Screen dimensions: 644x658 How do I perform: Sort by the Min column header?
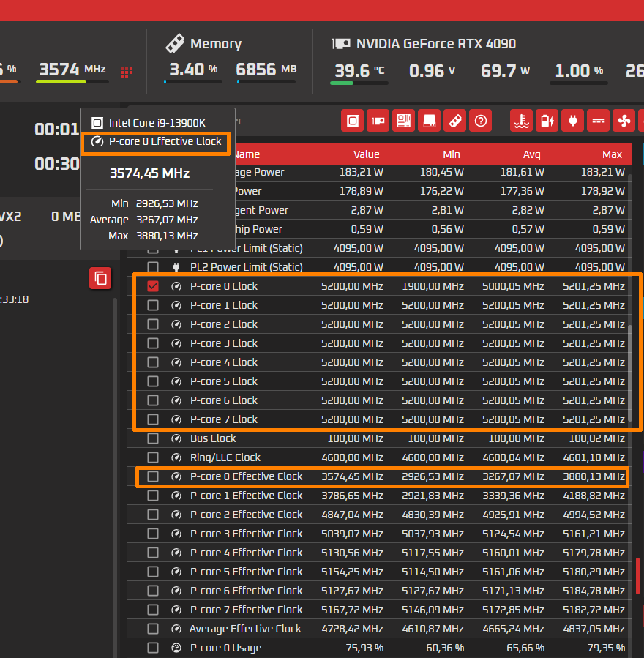click(x=452, y=154)
